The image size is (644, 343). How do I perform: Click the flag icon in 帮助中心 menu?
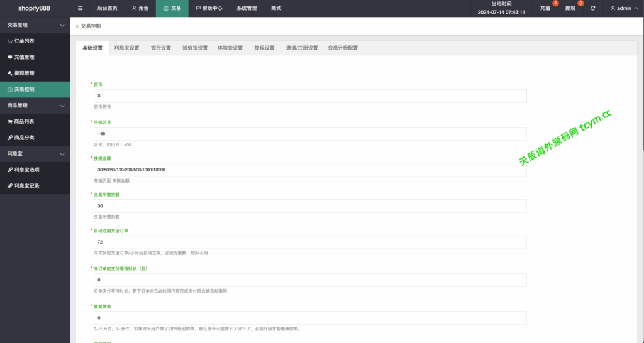(198, 8)
